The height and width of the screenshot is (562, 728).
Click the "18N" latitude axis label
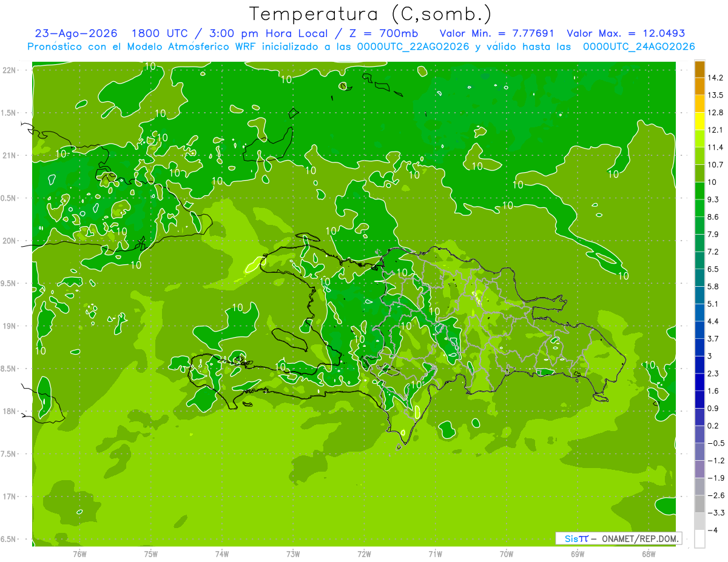[9, 411]
